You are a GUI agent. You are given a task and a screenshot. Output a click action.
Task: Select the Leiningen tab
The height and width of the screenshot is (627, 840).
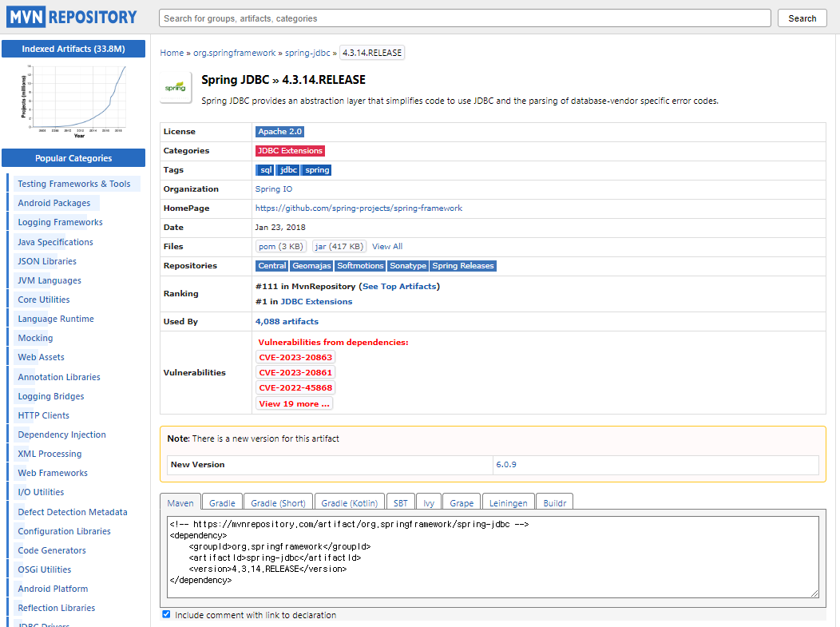508,502
